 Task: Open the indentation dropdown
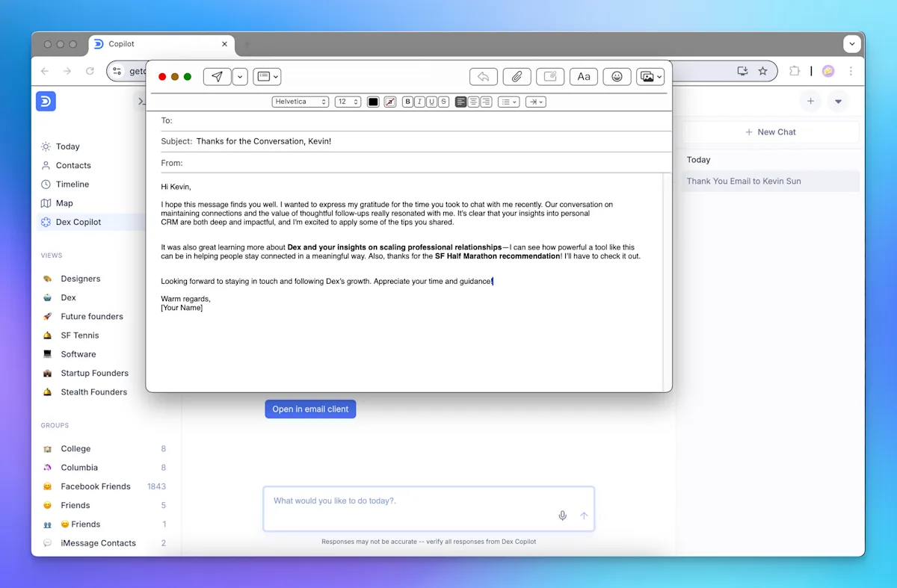[x=536, y=102]
